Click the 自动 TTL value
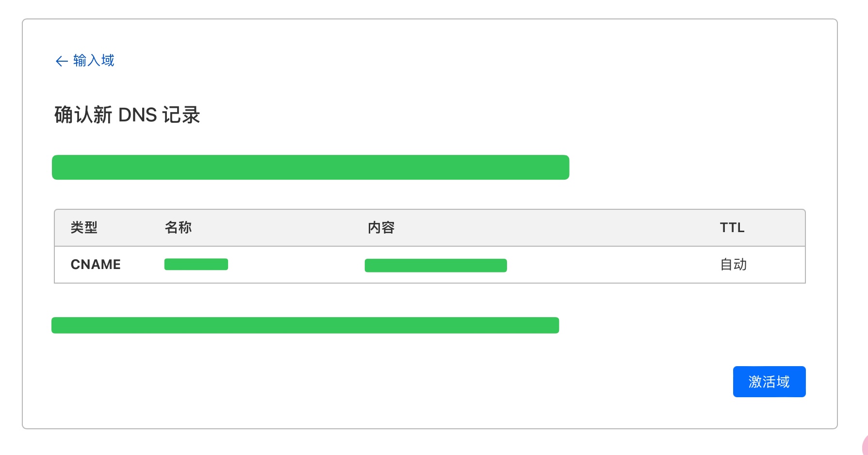The height and width of the screenshot is (455, 868). coord(733,265)
